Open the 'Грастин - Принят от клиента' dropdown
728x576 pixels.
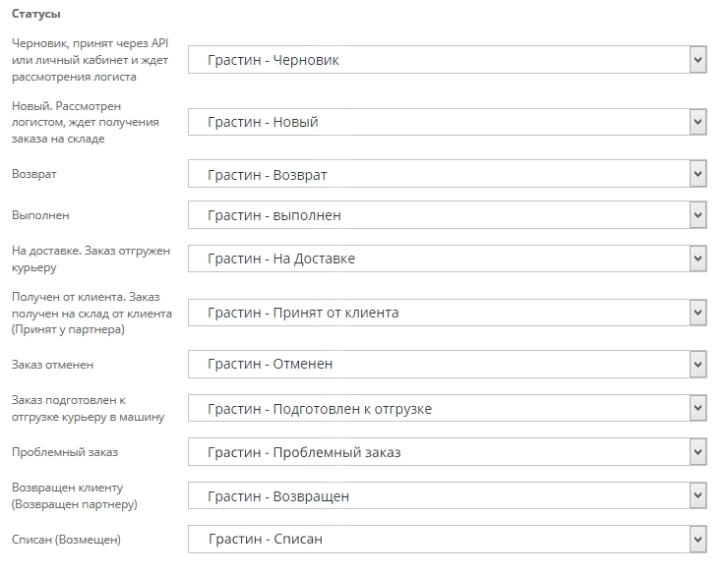pos(448,314)
